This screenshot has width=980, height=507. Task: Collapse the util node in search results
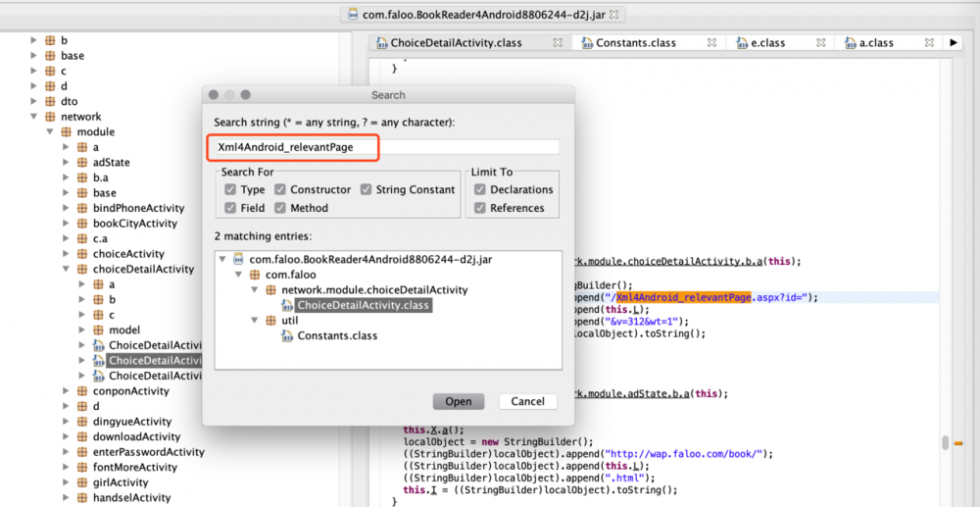pos(255,321)
